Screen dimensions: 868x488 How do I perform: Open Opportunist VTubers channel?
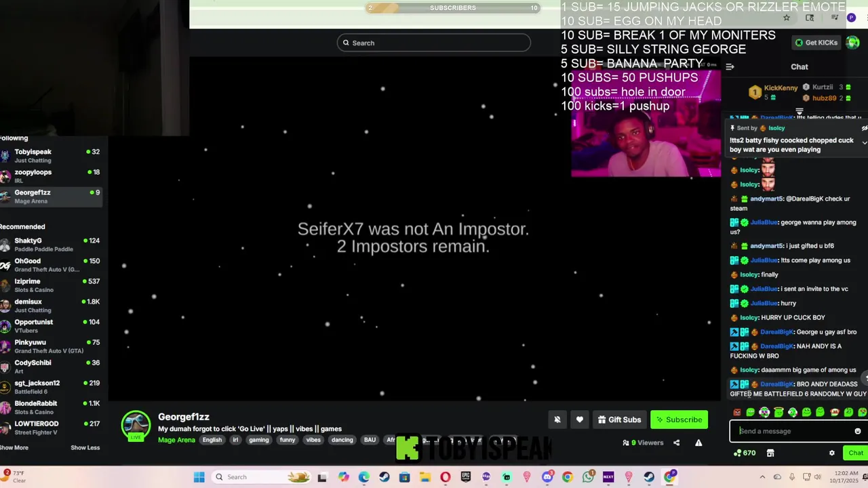coord(51,326)
